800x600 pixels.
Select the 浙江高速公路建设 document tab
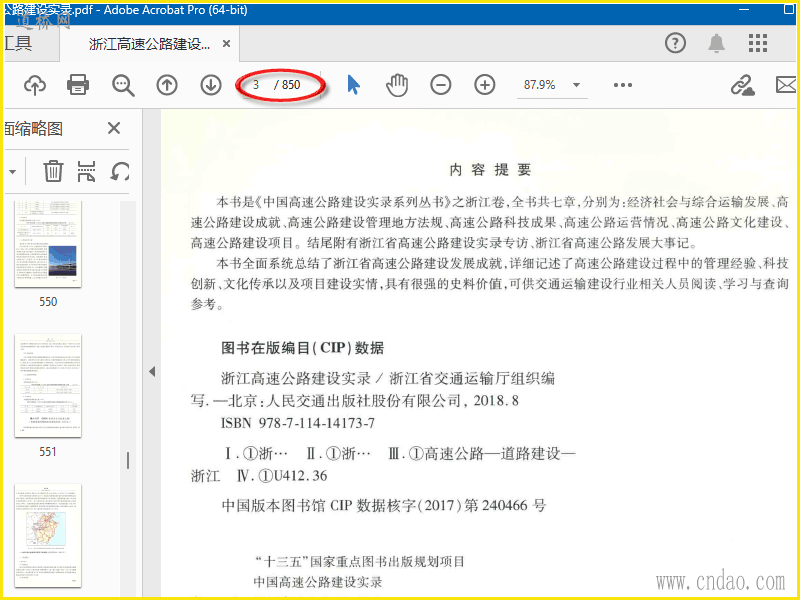coord(149,44)
